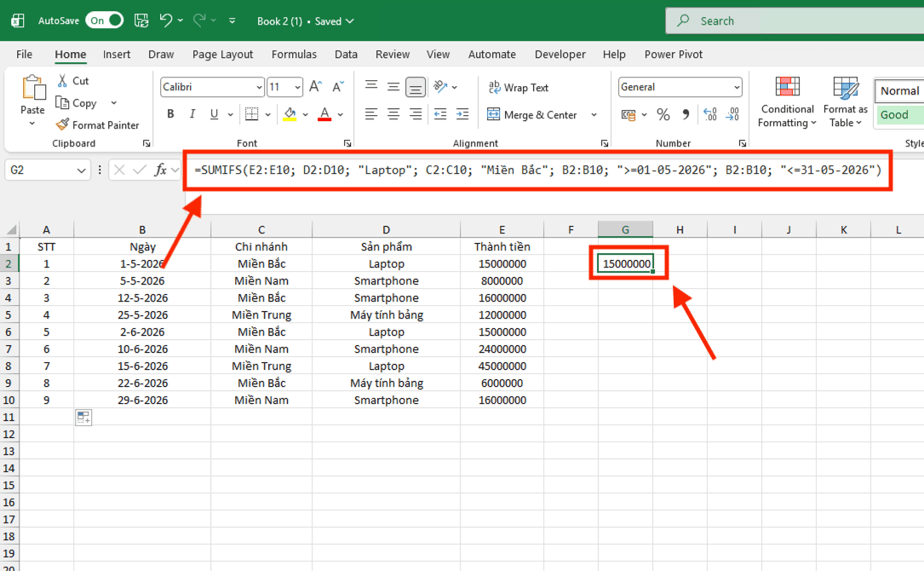Open the Undo history dropdown arrow
924x571 pixels.
coord(181,20)
